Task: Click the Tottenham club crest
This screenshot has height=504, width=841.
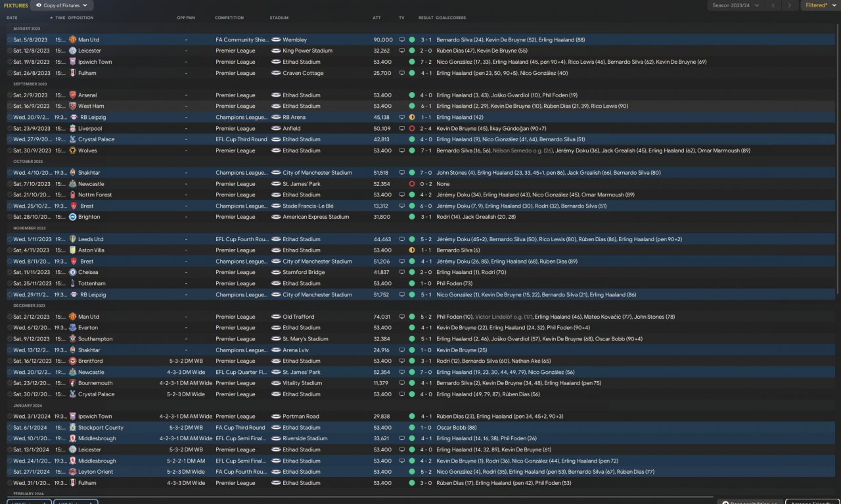Action: (x=72, y=283)
